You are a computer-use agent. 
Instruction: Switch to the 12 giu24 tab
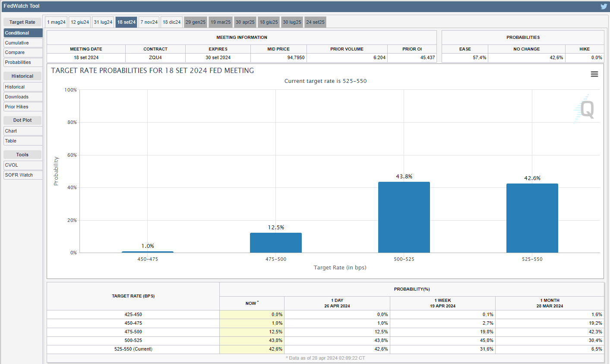(80, 22)
